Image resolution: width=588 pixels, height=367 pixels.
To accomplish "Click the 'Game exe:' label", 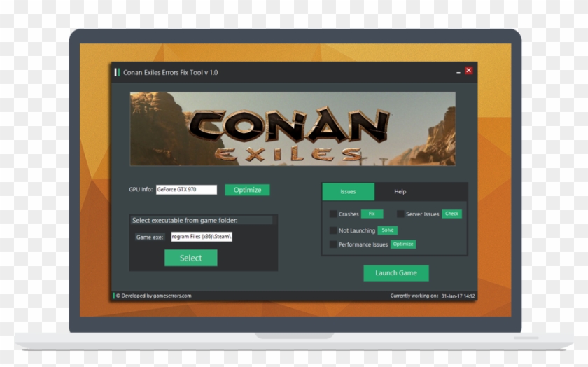I will click(150, 237).
